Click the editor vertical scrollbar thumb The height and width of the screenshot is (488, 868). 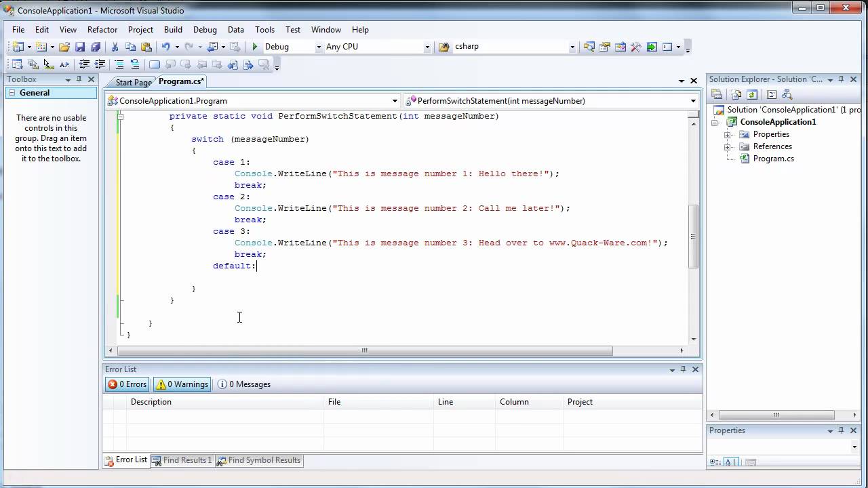tap(693, 236)
